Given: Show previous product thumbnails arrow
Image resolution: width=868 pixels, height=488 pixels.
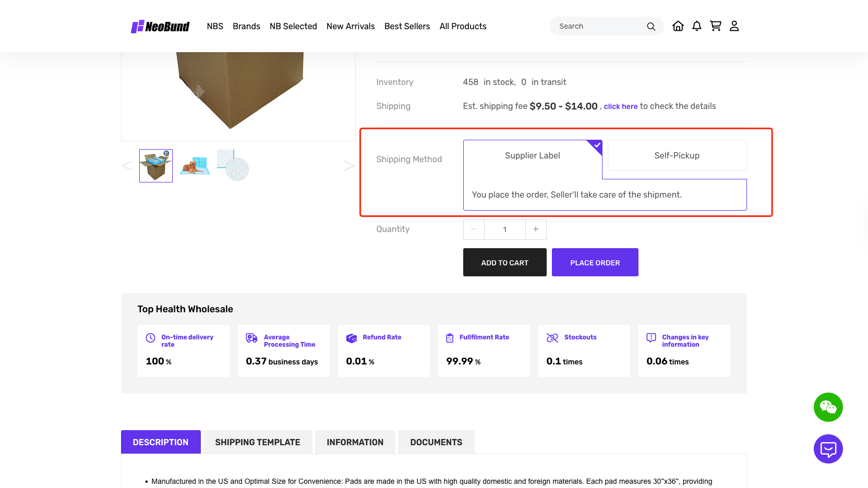Looking at the screenshot, I should tap(127, 166).
